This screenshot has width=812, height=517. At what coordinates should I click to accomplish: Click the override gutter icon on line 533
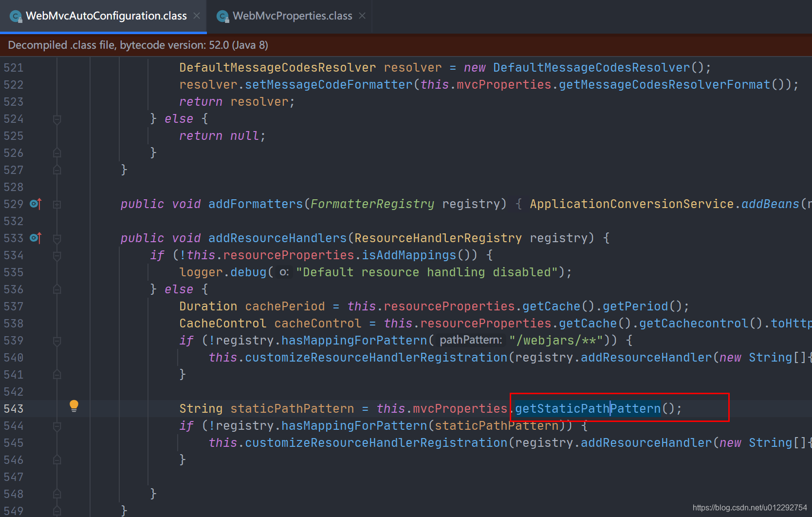[x=36, y=238]
